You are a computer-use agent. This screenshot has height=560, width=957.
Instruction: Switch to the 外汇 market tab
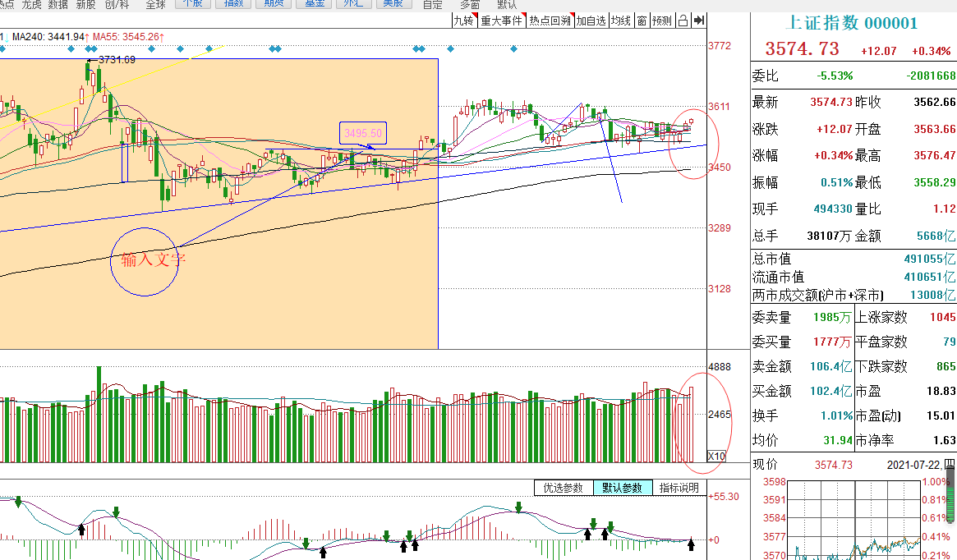[354, 3]
